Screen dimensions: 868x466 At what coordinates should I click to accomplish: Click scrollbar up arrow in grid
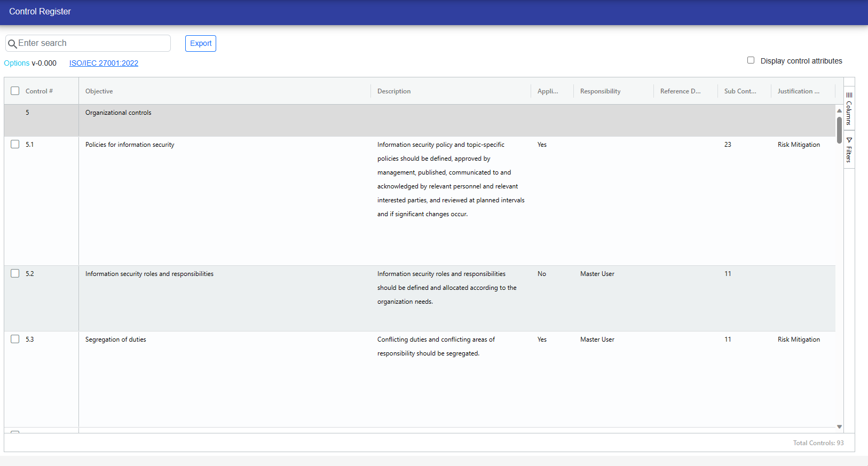839,110
